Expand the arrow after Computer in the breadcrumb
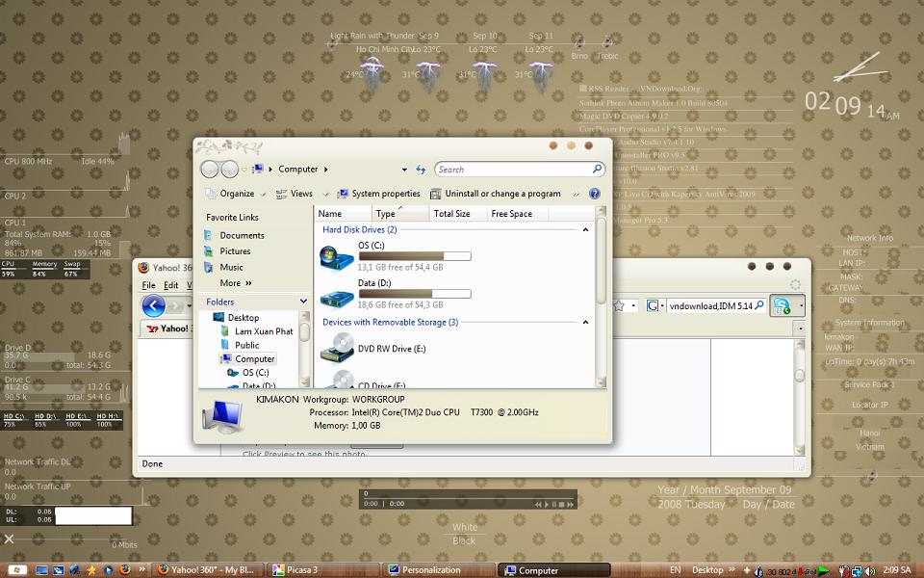 [326, 170]
